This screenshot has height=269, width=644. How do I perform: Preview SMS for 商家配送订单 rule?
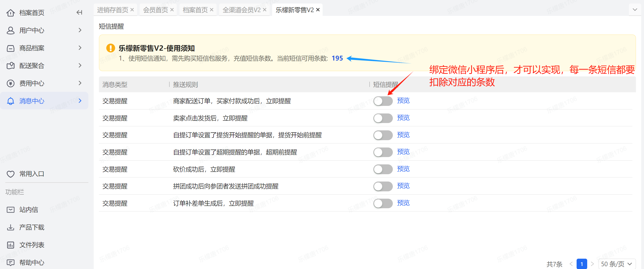click(x=403, y=101)
